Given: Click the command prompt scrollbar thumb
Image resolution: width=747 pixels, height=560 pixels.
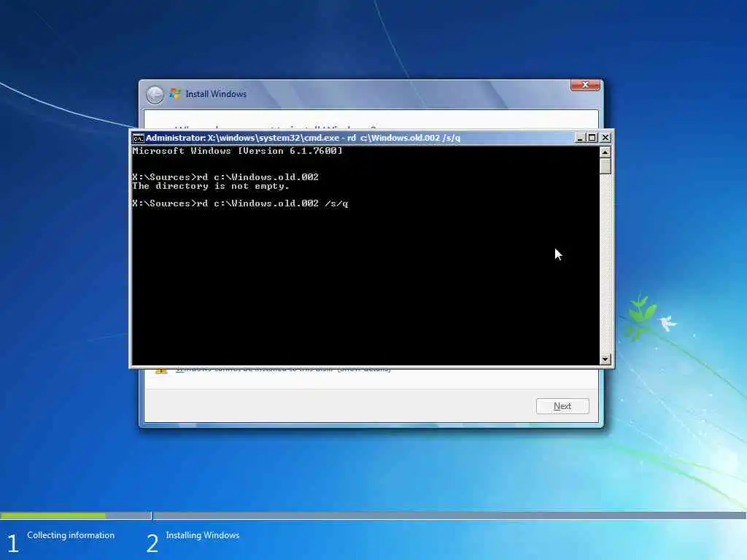Looking at the screenshot, I should [x=605, y=166].
